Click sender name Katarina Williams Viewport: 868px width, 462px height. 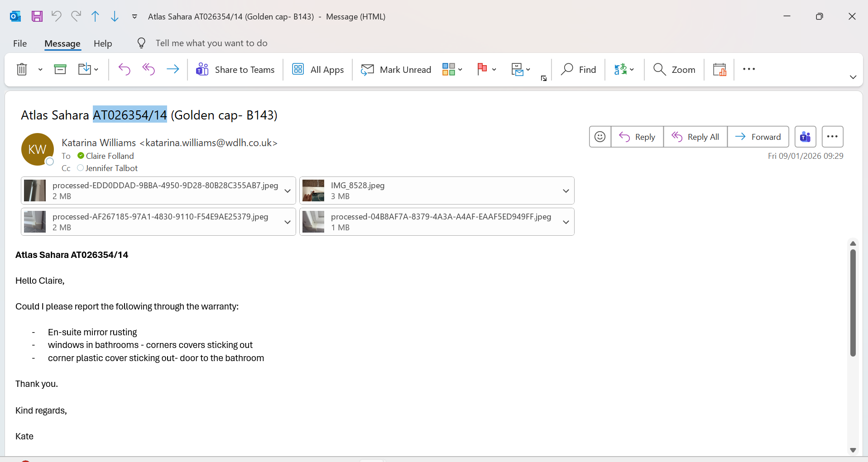tap(99, 143)
